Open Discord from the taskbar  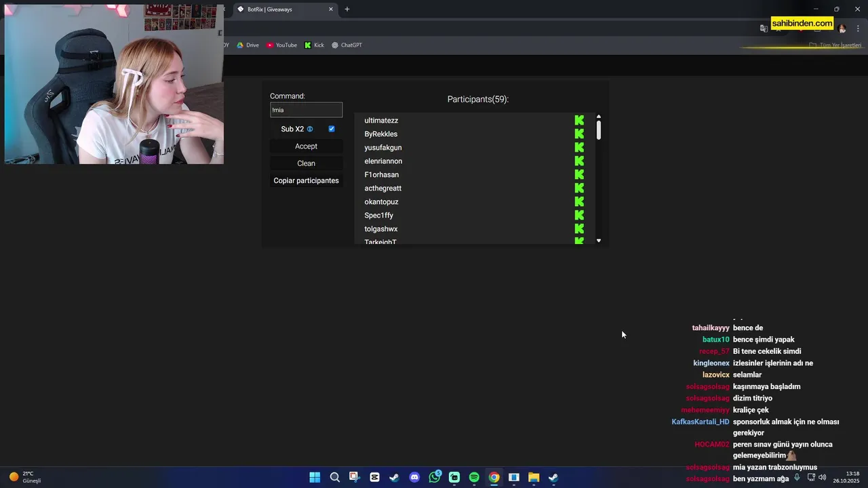(x=414, y=477)
